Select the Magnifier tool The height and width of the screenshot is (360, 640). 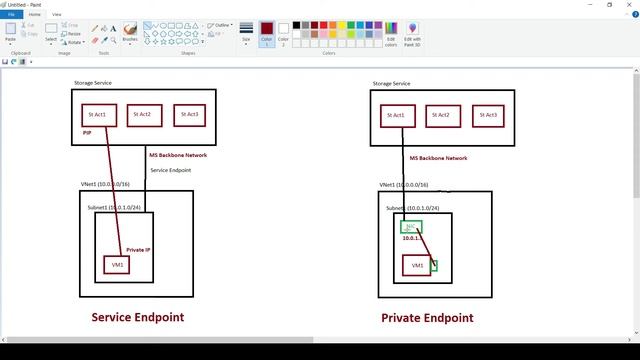click(x=113, y=40)
